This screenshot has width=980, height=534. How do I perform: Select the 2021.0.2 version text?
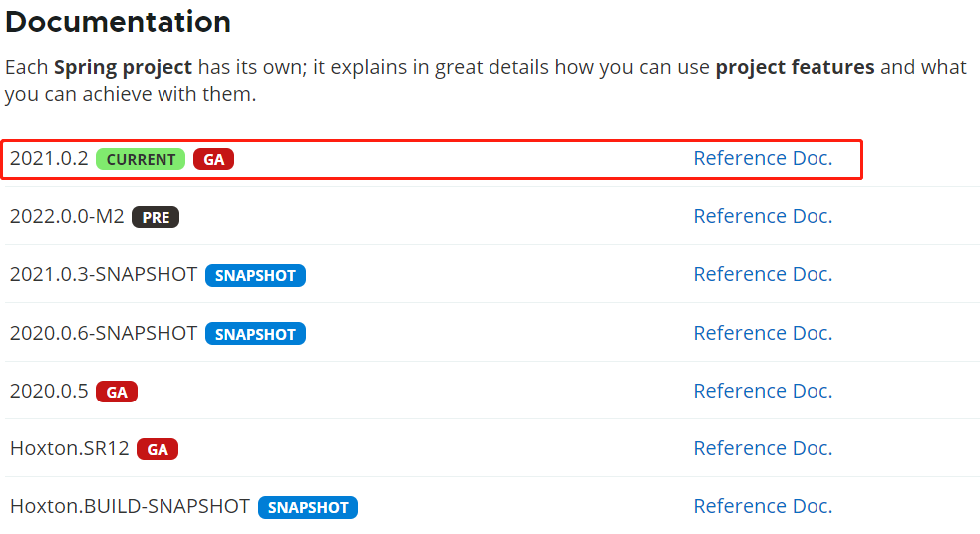[x=49, y=158]
